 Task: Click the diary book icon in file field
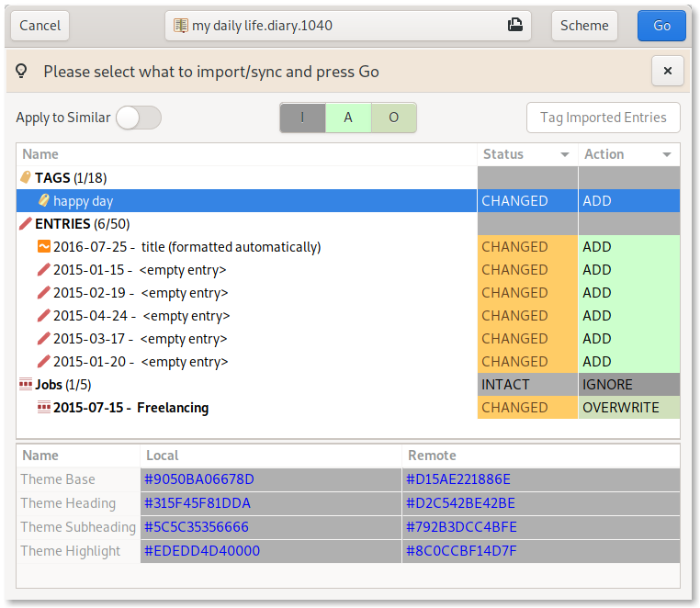coord(181,26)
